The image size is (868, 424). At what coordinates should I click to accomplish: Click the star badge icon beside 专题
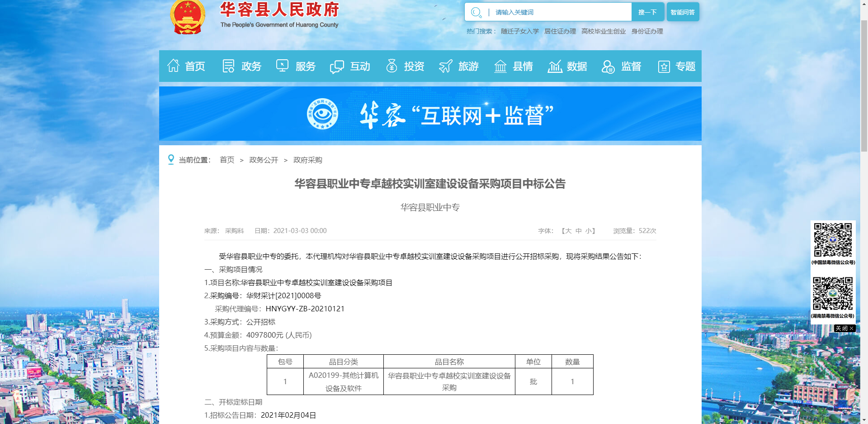pyautogui.click(x=664, y=67)
